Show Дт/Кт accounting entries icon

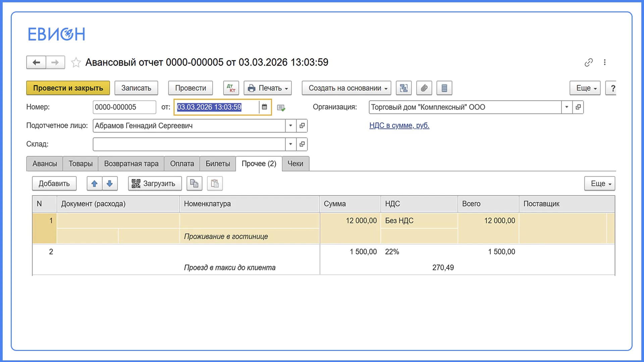coord(231,88)
